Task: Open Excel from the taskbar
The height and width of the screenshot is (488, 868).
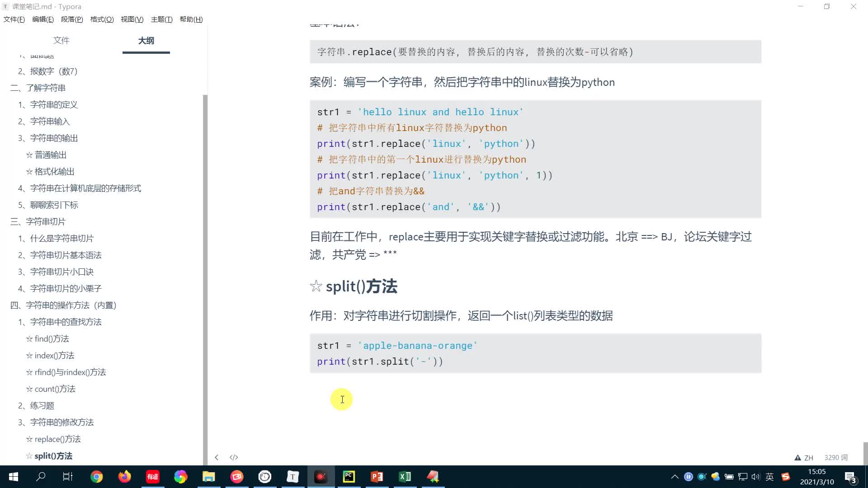Action: point(405,477)
